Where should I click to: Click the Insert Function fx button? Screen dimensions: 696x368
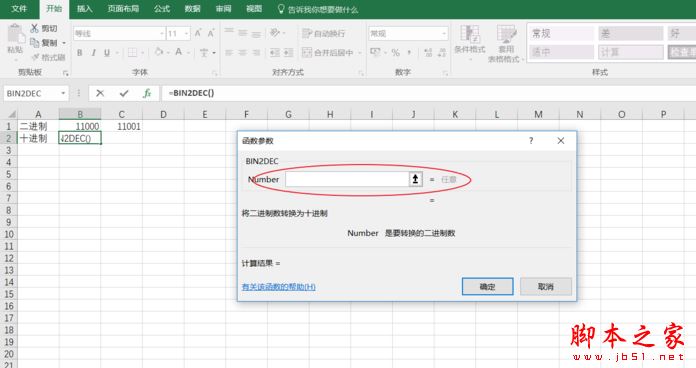[147, 93]
